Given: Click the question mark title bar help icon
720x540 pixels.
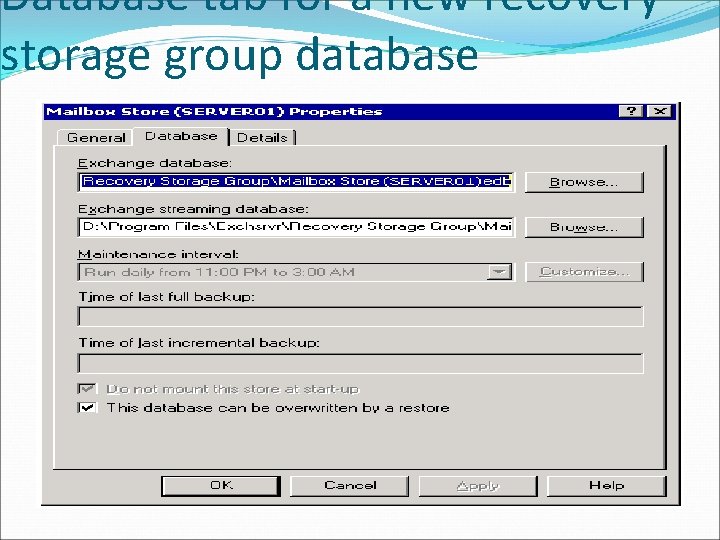Looking at the screenshot, I should [631, 111].
